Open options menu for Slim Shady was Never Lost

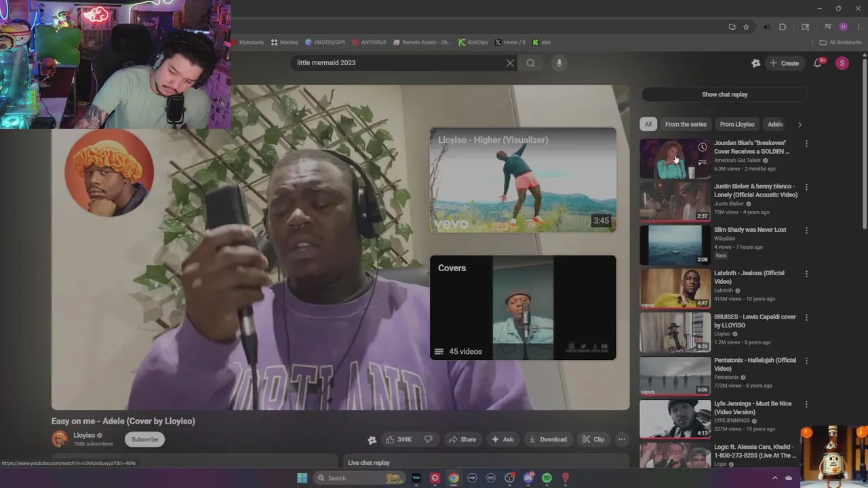806,230
